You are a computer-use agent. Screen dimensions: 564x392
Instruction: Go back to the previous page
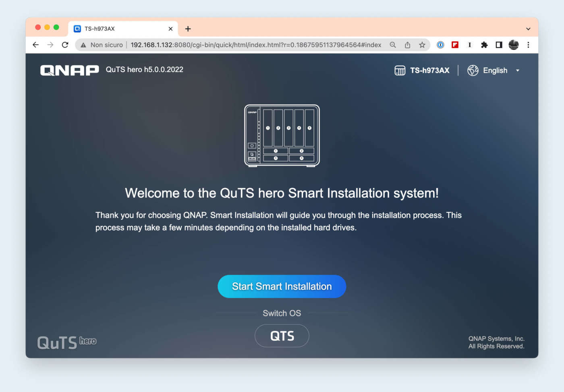35,45
